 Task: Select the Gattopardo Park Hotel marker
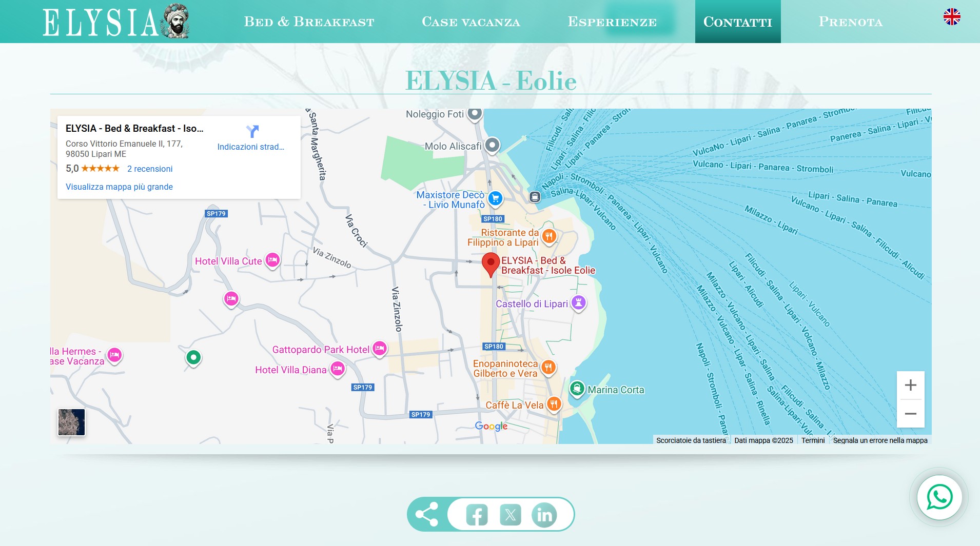click(380, 349)
